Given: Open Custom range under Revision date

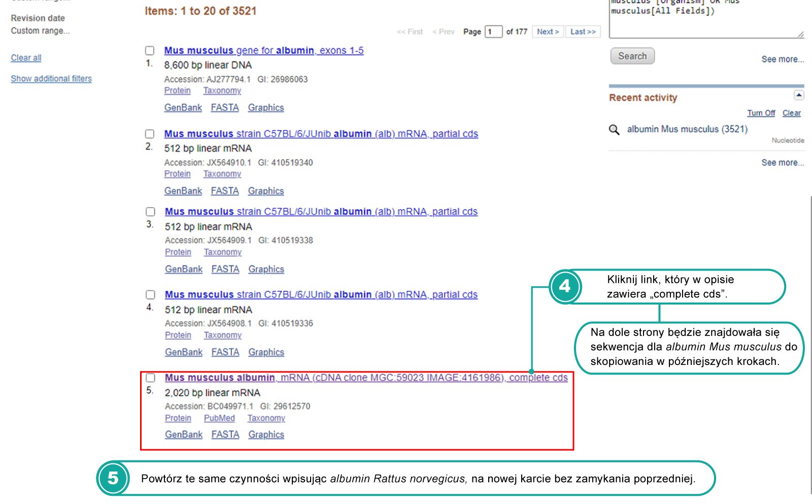Looking at the screenshot, I should (x=41, y=31).
